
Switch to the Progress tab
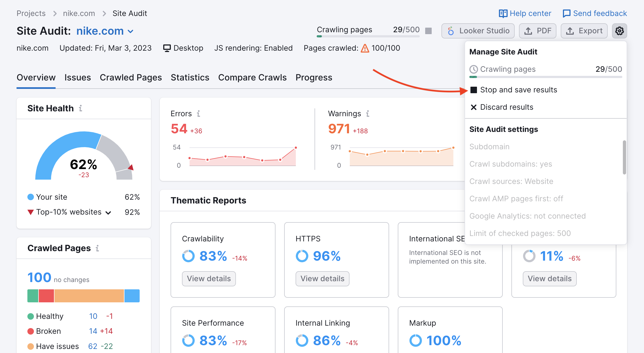314,78
